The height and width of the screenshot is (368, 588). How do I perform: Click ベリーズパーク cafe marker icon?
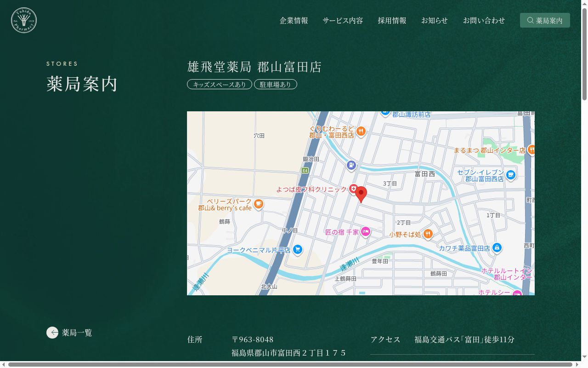click(259, 204)
